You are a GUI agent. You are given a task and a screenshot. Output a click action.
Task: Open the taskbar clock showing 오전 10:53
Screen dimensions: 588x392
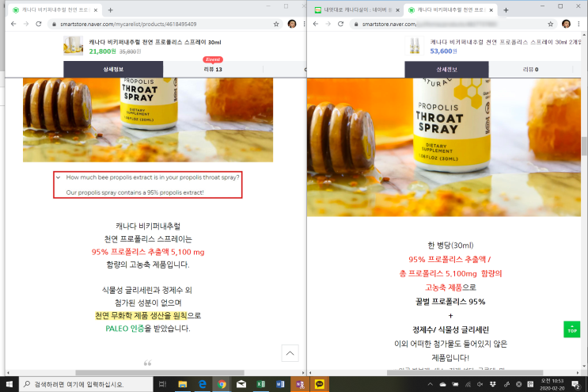tap(552, 384)
